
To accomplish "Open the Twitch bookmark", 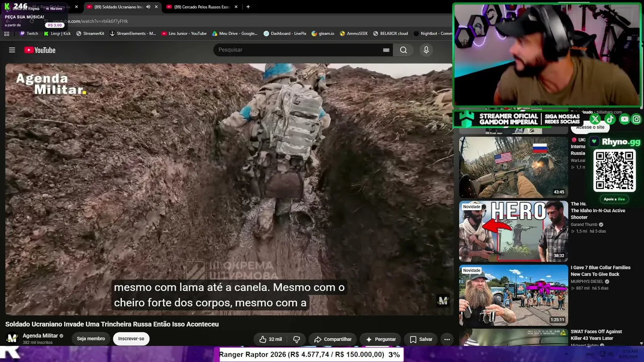I will (29, 34).
